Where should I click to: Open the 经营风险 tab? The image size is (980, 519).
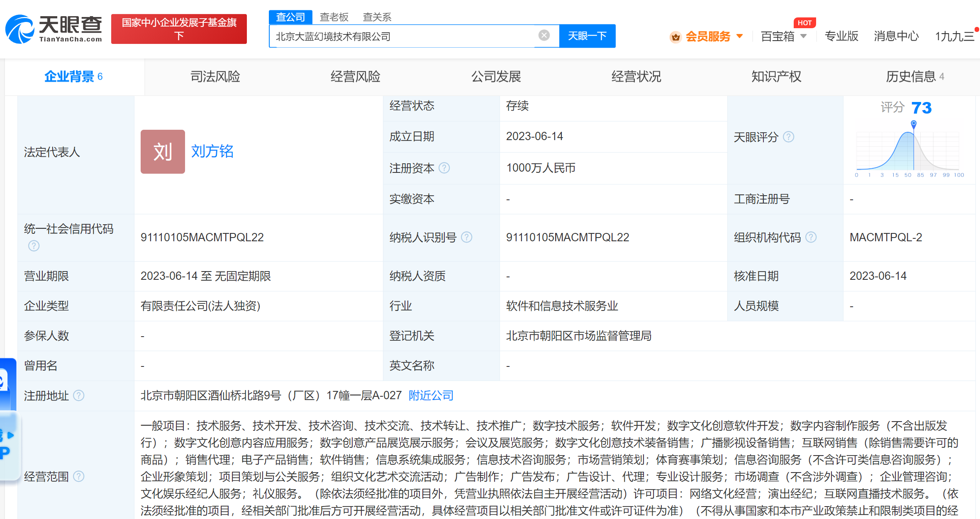coord(355,77)
